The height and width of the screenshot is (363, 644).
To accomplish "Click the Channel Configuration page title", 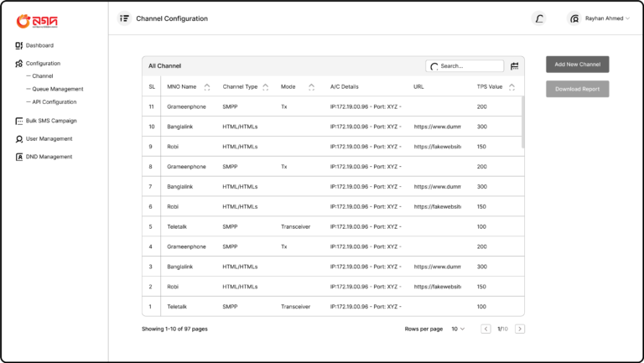I will pyautogui.click(x=172, y=18).
